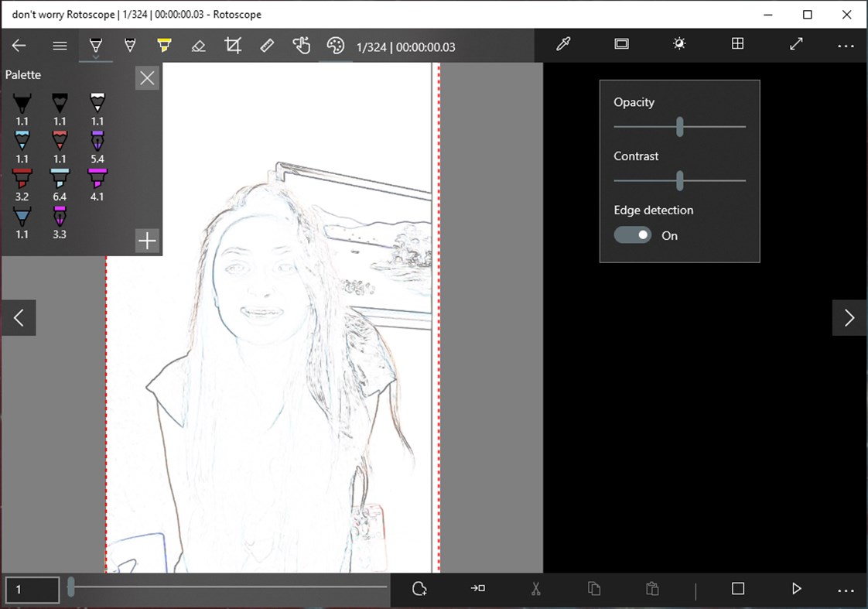This screenshot has height=609, width=868.
Task: Activate the Eraser tool
Action: click(x=198, y=46)
